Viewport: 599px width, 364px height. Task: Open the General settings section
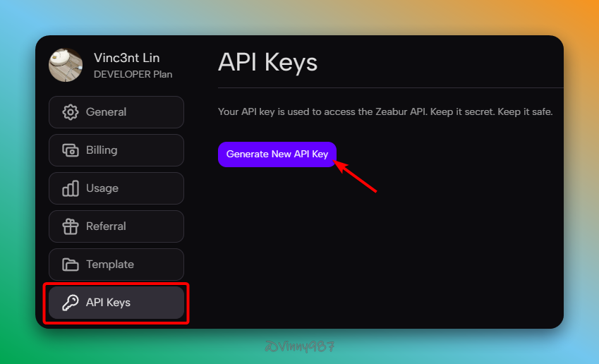106,112
